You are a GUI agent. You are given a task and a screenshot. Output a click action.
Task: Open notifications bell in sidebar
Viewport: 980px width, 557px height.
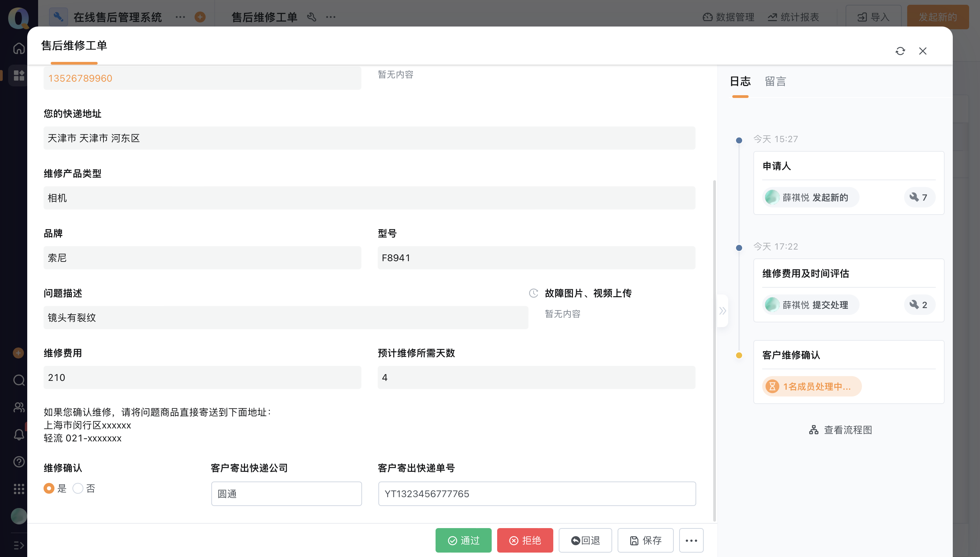click(19, 435)
